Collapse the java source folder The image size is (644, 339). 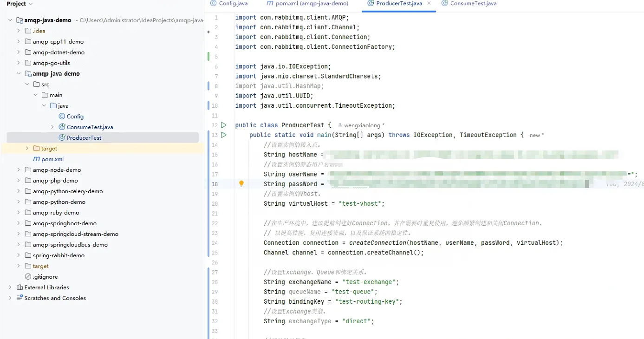(x=44, y=106)
